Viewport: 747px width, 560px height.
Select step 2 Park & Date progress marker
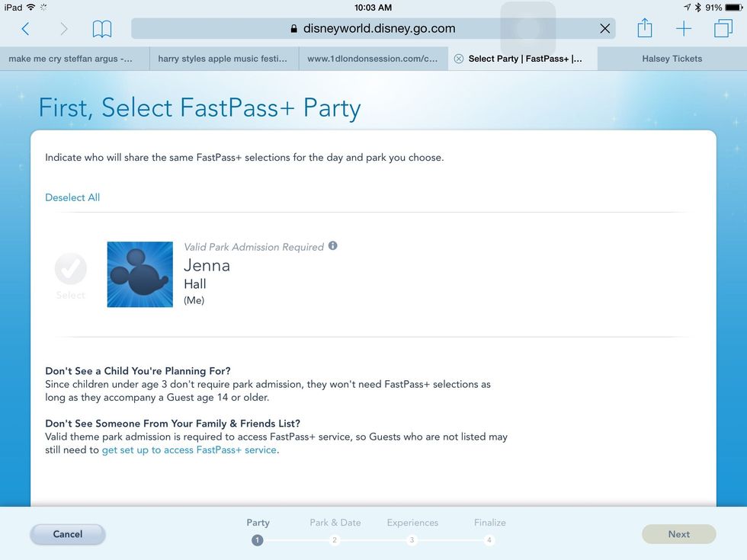[x=335, y=540]
